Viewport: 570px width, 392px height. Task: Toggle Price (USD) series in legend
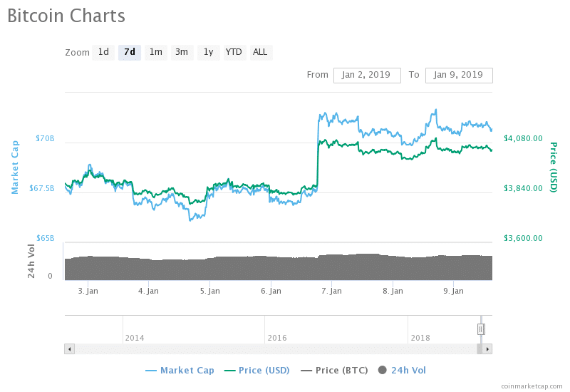point(257,371)
